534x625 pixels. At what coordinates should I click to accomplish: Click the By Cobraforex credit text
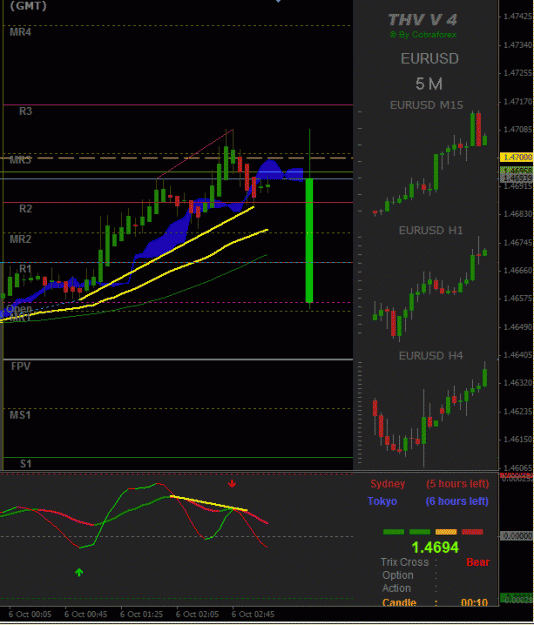coord(423,35)
